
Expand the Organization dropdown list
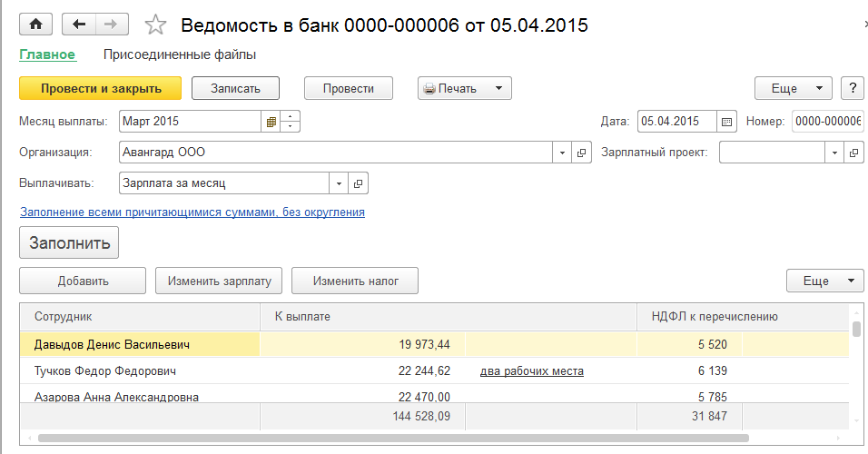(563, 153)
